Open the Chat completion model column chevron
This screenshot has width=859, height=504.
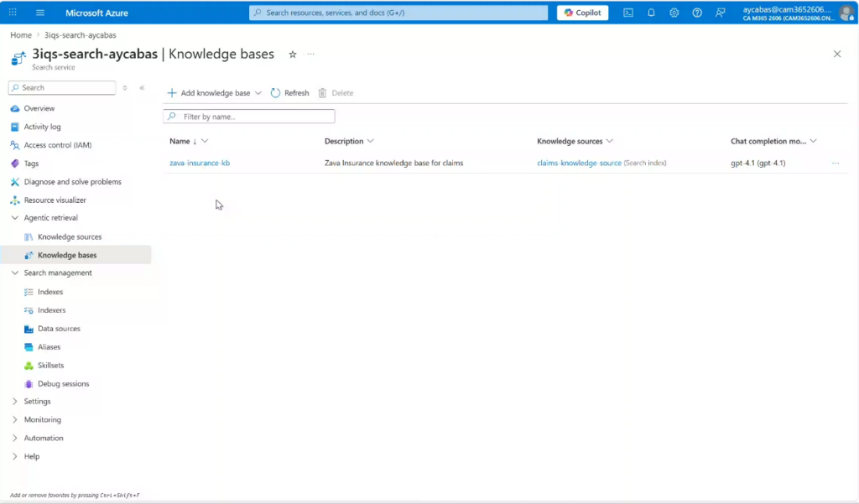point(813,141)
